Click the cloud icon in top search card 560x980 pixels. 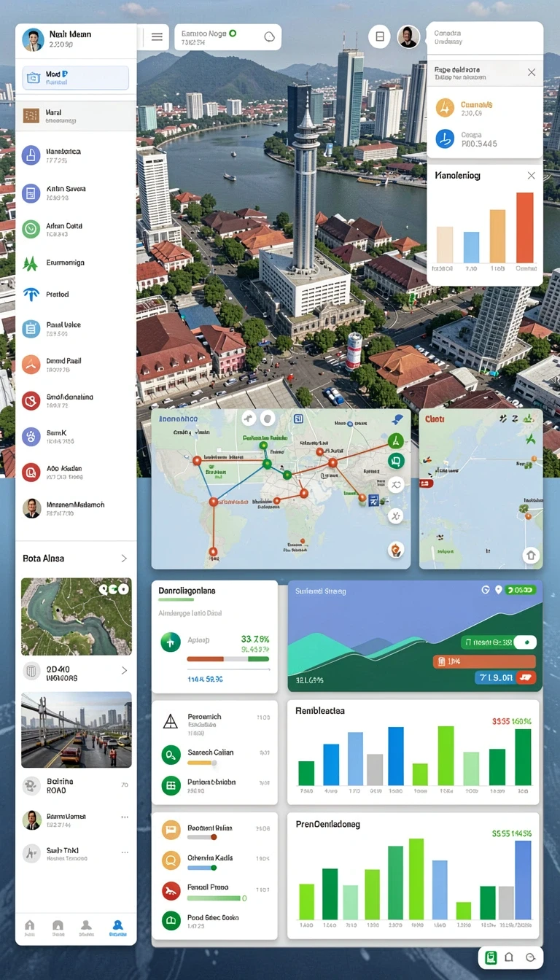270,36
